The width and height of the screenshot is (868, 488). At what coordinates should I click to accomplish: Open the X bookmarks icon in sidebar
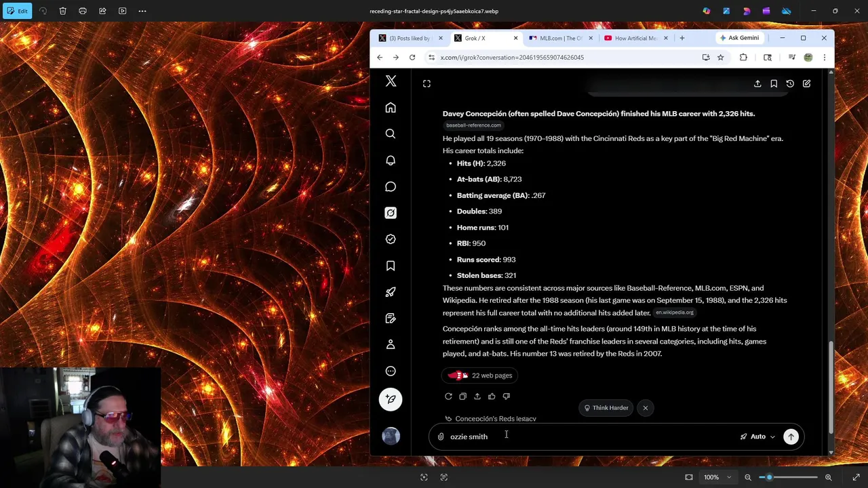391,266
